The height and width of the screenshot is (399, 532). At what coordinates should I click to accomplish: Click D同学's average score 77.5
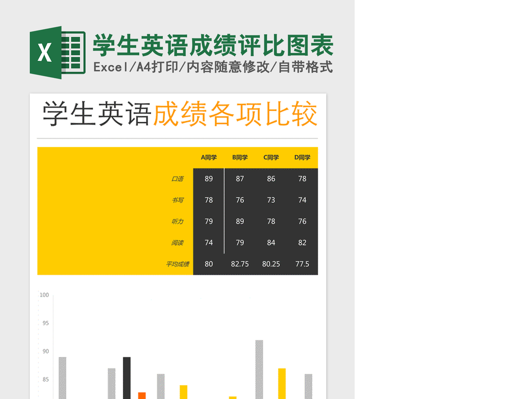302,264
